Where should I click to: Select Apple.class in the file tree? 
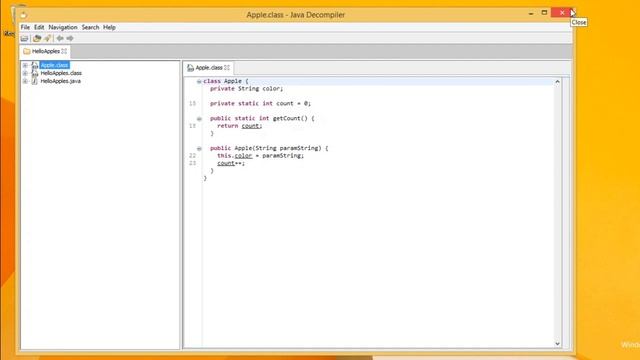(x=55, y=65)
